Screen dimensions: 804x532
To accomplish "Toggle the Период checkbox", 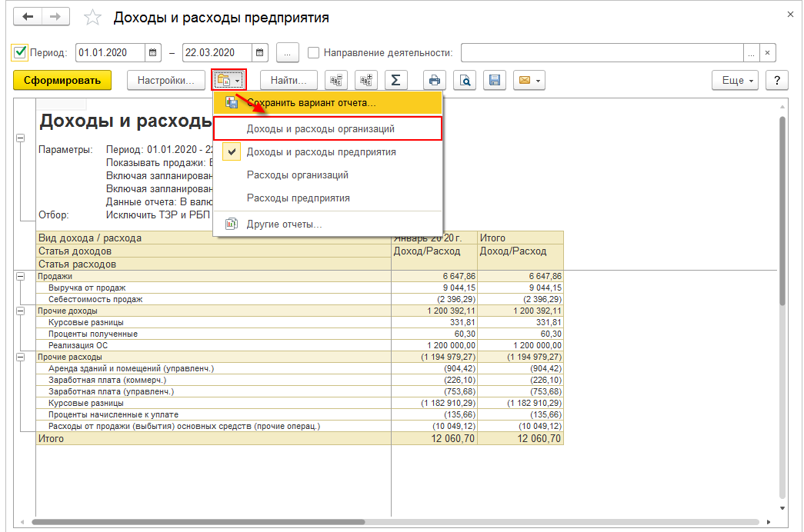I will (20, 53).
